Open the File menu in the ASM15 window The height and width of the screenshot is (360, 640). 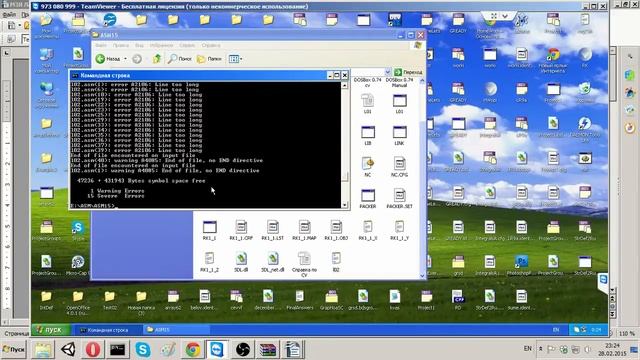(x=101, y=45)
